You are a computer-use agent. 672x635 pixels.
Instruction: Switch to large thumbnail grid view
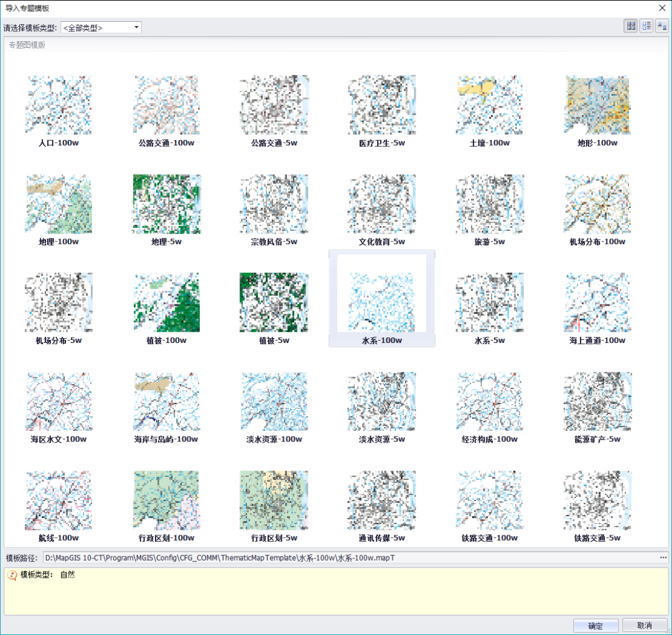point(632,26)
